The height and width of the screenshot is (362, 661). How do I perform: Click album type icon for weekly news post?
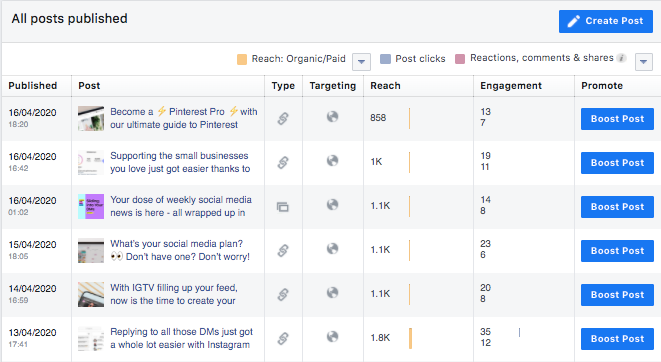coord(282,206)
